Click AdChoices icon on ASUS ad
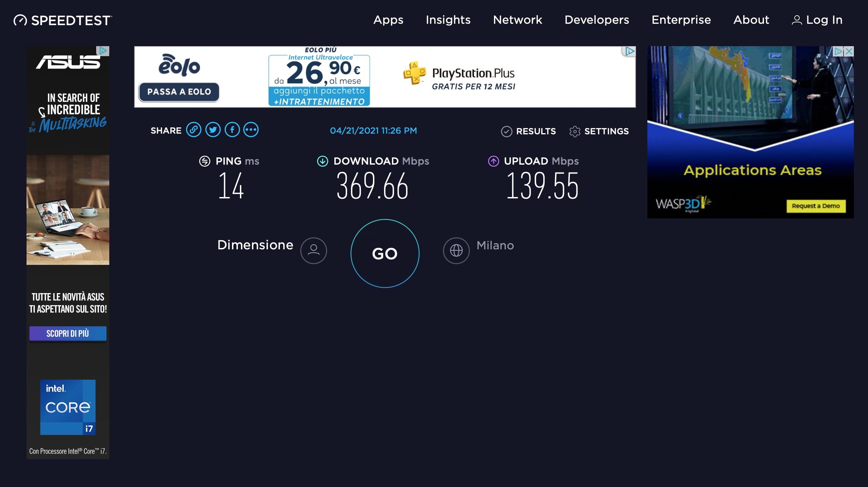This screenshot has height=487, width=868. click(103, 51)
